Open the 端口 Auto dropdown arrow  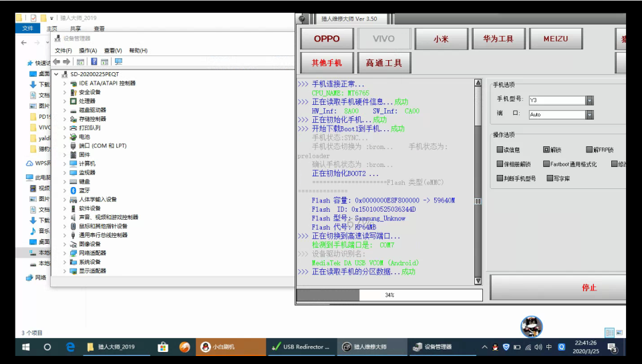[590, 115]
